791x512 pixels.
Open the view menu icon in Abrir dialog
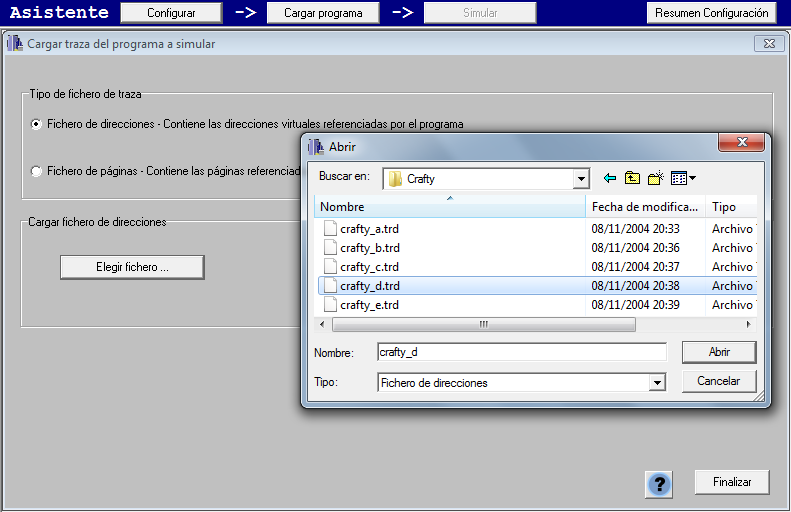pos(683,178)
